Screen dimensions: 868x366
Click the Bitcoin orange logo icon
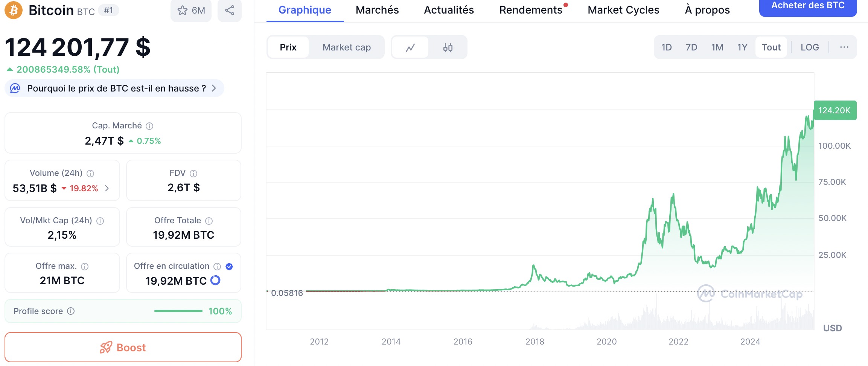pyautogui.click(x=14, y=10)
